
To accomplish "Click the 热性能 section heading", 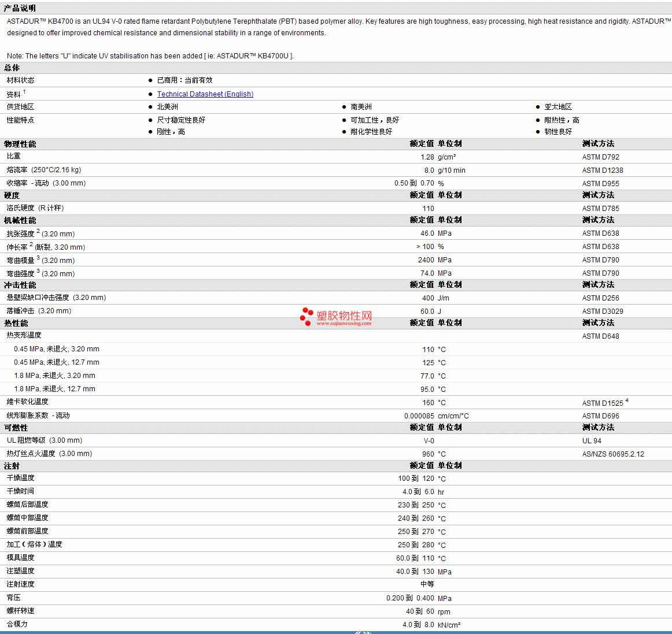I will pos(16,323).
